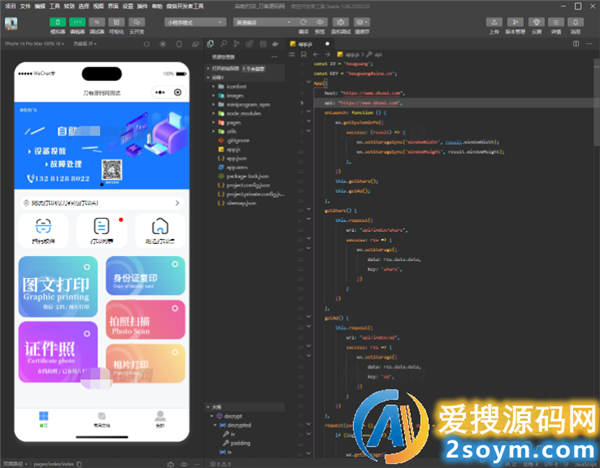Toggle the Editor panel button
This screenshot has height=468, width=600.
(x=78, y=21)
